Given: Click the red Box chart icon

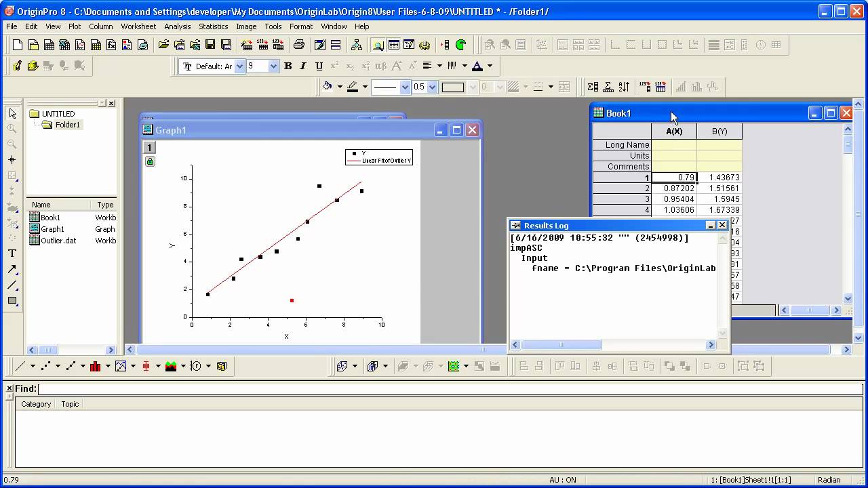Looking at the screenshot, I should 146,366.
